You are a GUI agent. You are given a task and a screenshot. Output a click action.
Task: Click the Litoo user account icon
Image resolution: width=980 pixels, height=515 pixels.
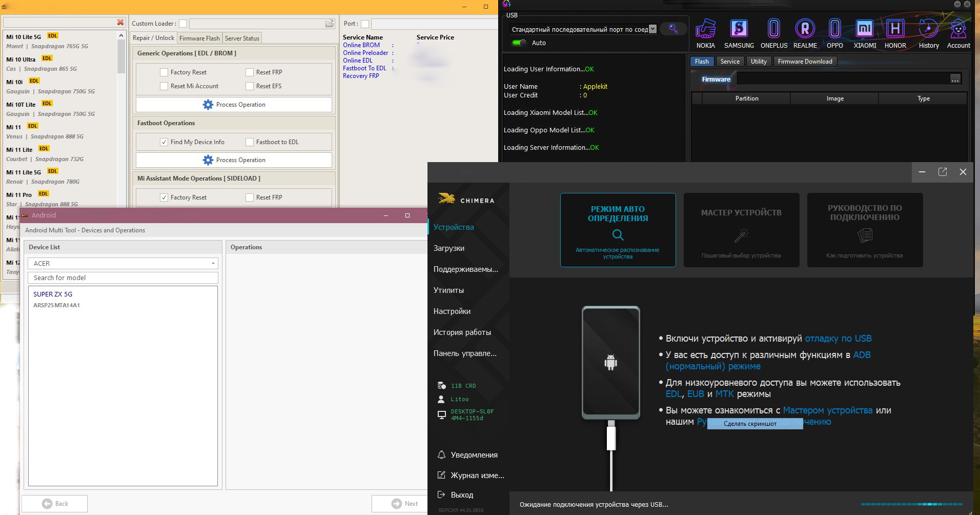(x=441, y=399)
